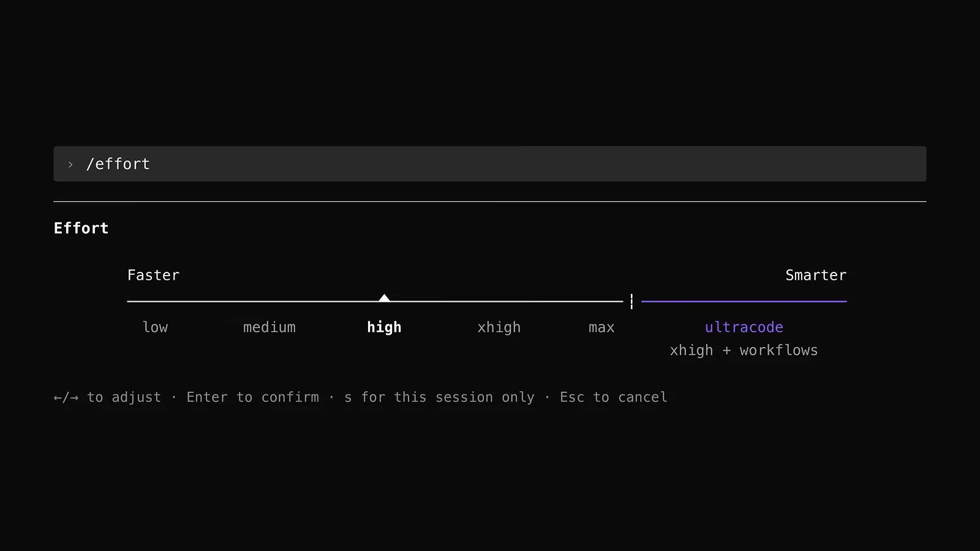The width and height of the screenshot is (980, 551).
Task: Select the medium effort level
Action: click(x=269, y=328)
